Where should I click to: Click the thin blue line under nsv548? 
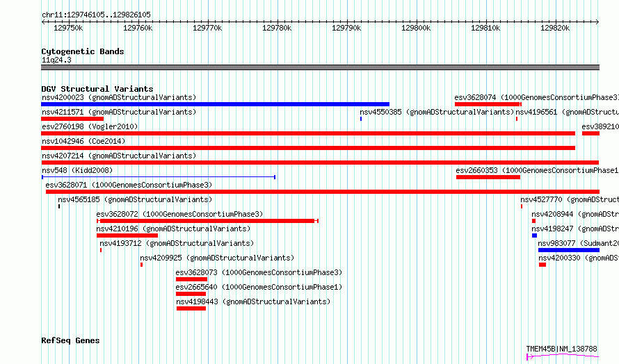point(159,177)
